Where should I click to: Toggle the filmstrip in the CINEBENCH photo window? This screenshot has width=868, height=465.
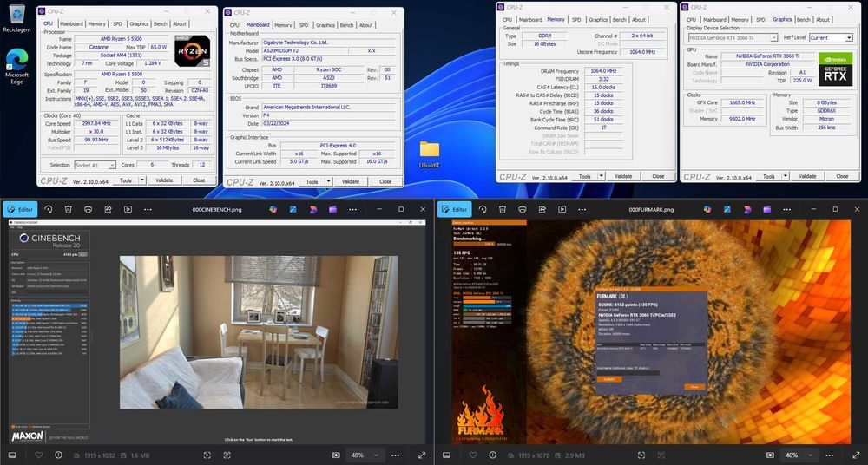[x=12, y=455]
